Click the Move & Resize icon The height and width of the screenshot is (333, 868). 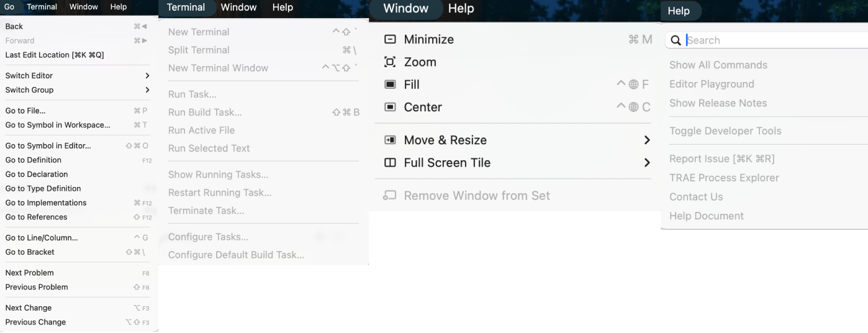point(390,140)
